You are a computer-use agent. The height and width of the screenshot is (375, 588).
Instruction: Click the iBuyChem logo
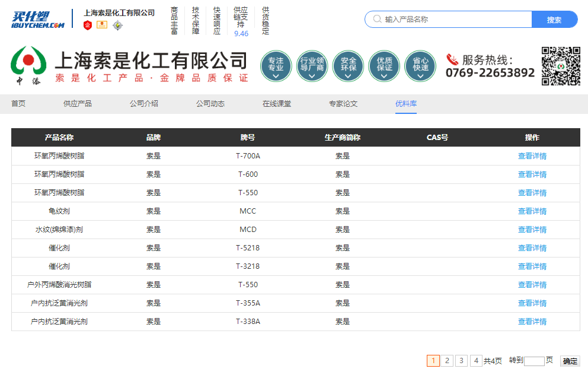(38, 20)
